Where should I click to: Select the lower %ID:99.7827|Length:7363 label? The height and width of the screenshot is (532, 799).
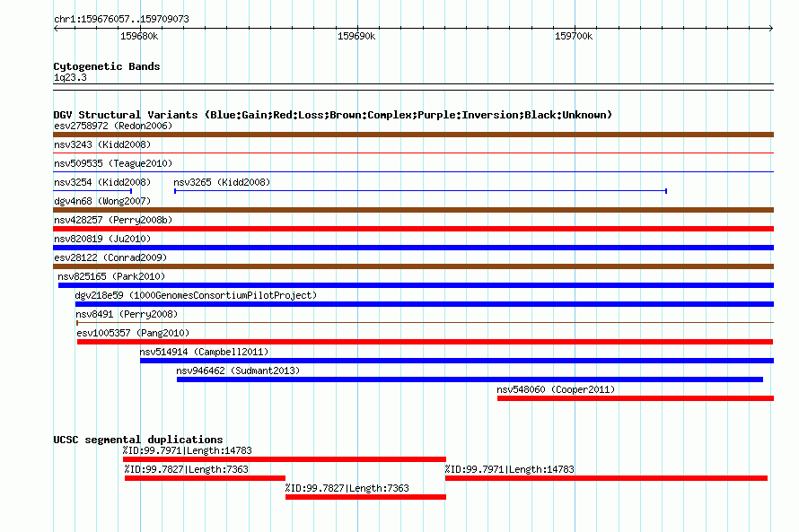[347, 488]
